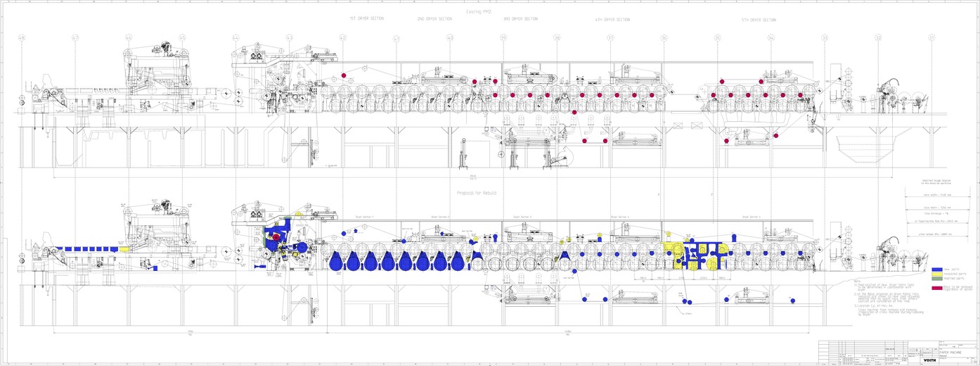Click the yellow 'relocated parts' legend swatch
980x366 pixels.
pos(937,274)
